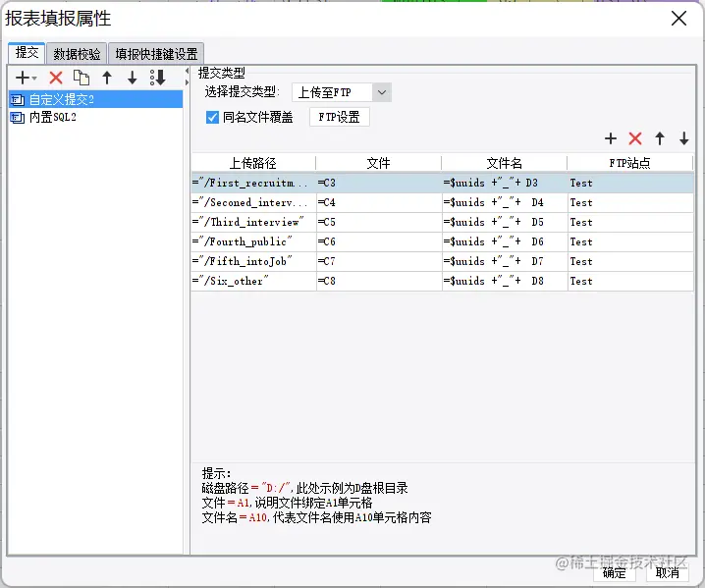The height and width of the screenshot is (588, 705).
Task: Click Test site cell in =C8 row
Action: (x=630, y=281)
